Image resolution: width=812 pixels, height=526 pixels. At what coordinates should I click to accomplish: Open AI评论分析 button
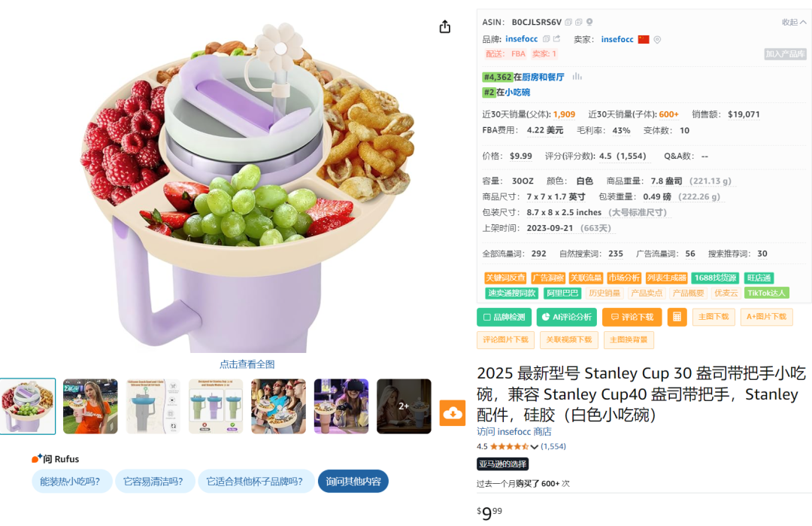click(x=567, y=317)
